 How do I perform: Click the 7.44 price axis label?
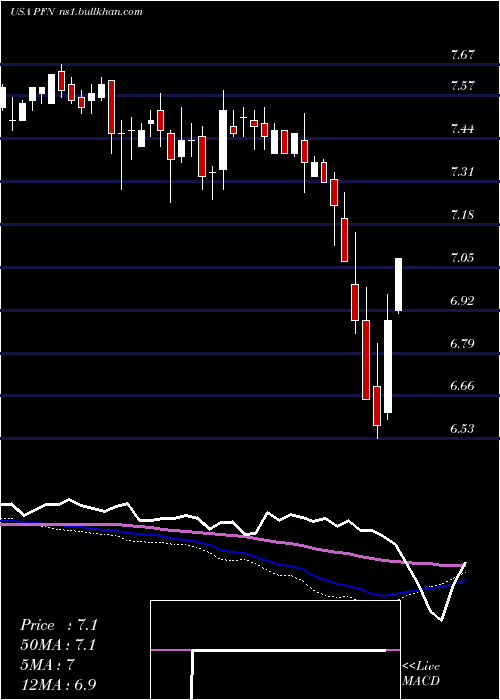[x=462, y=129]
